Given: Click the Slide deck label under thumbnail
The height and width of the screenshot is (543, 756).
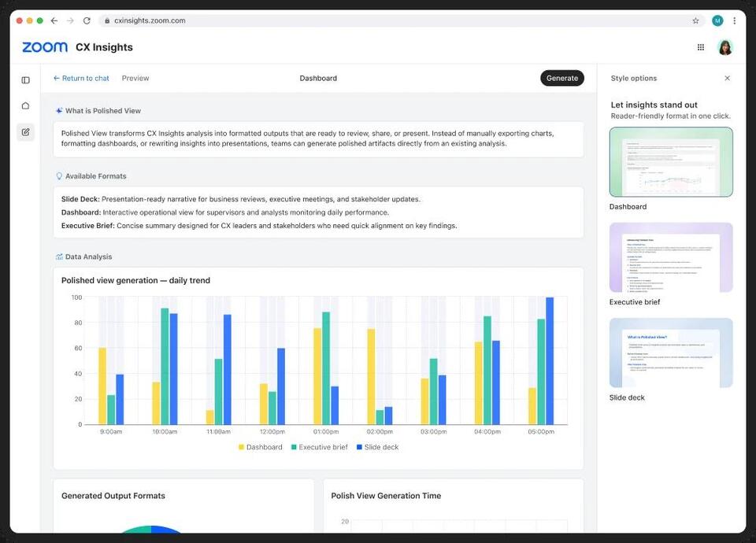Looking at the screenshot, I should [x=627, y=397].
